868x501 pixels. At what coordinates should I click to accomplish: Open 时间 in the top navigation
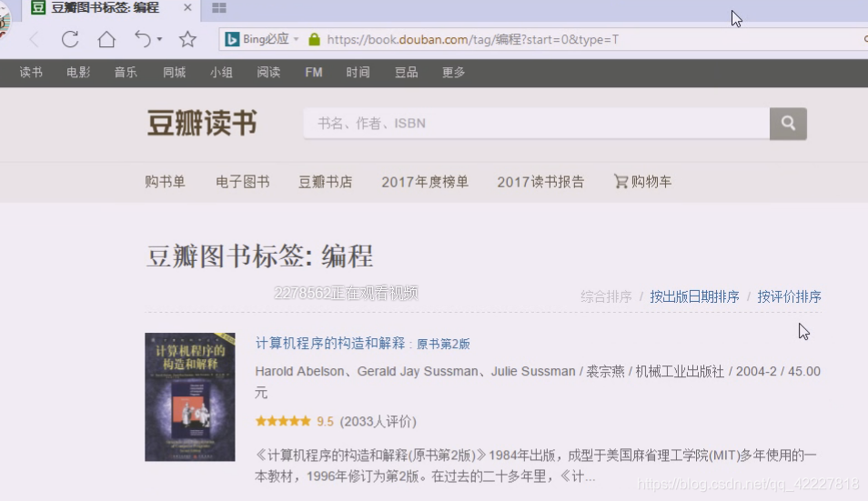point(358,73)
